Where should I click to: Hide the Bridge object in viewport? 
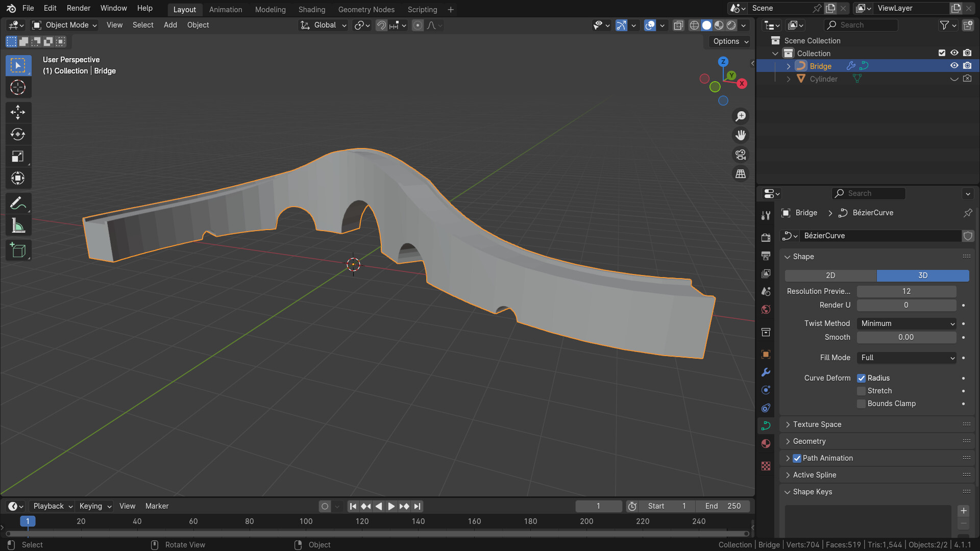click(x=954, y=65)
